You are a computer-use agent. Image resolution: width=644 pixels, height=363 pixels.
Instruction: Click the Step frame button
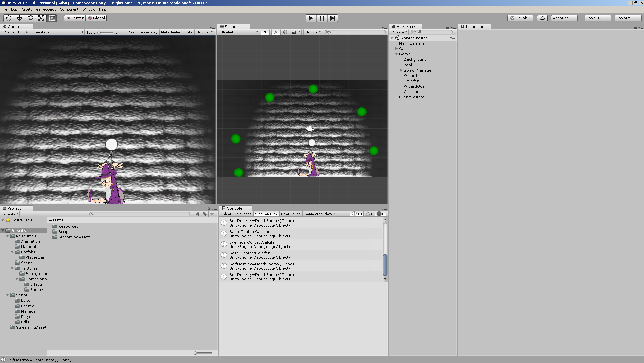332,18
